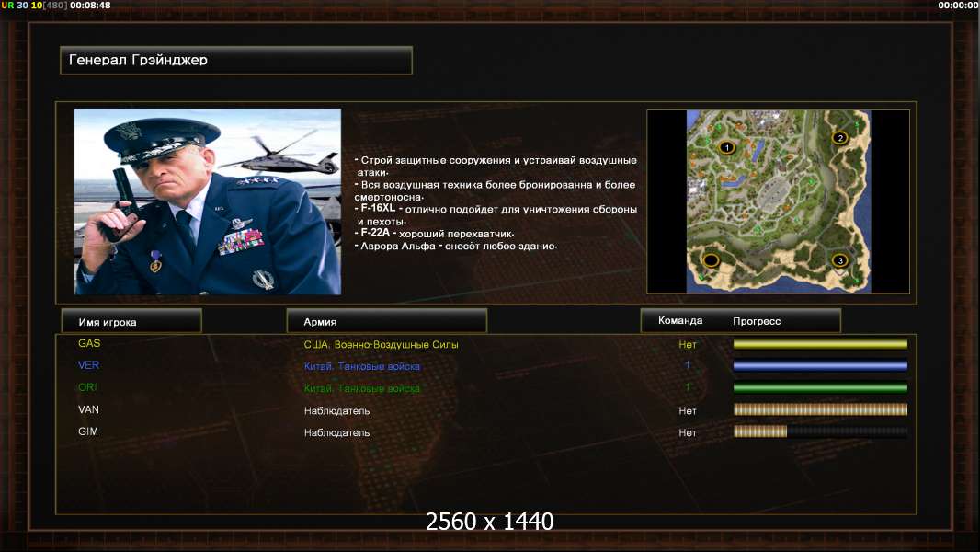Select player name ORI
This screenshot has width=980, height=552.
[87, 387]
